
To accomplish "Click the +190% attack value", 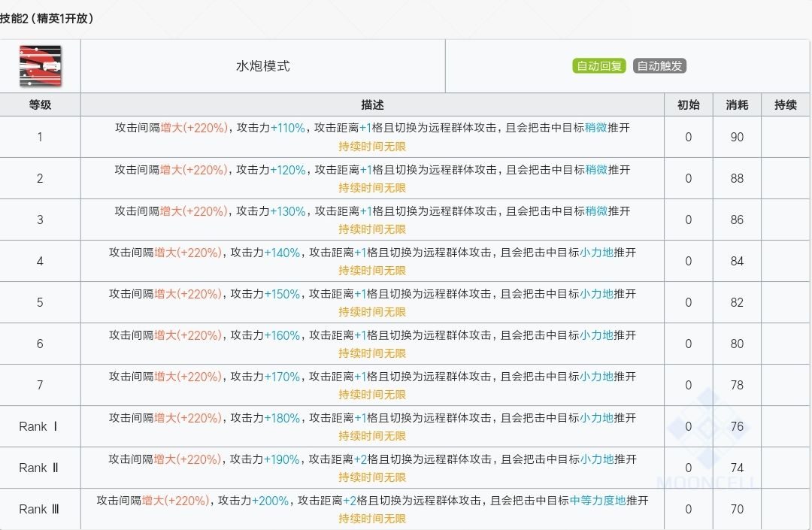I will (282, 459).
